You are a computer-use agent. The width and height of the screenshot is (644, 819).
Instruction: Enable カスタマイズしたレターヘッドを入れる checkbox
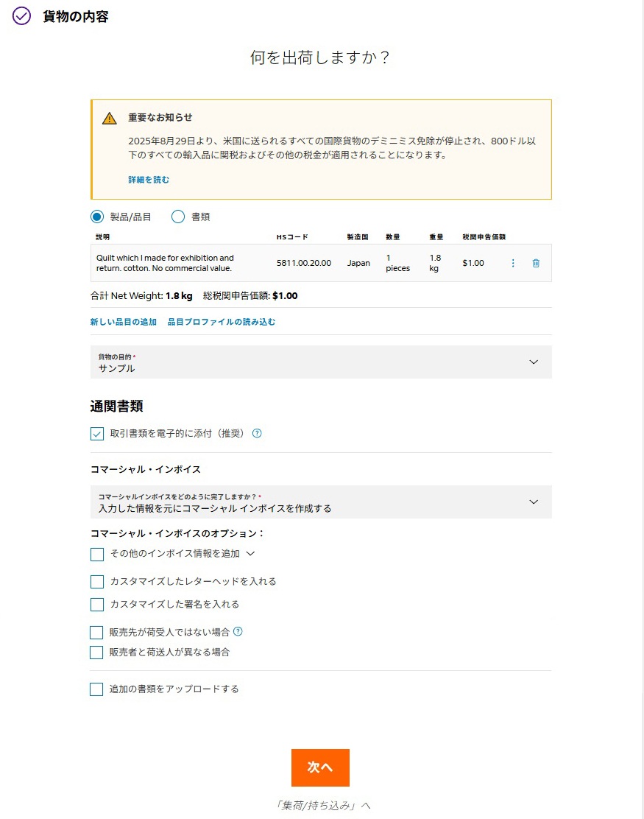(97, 582)
